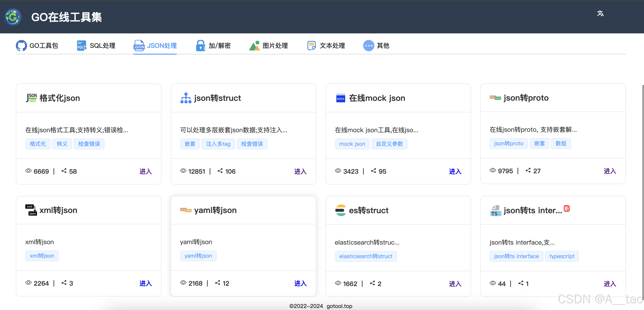Click the 自定义参数 tag
The height and width of the screenshot is (310, 644).
coord(389,144)
